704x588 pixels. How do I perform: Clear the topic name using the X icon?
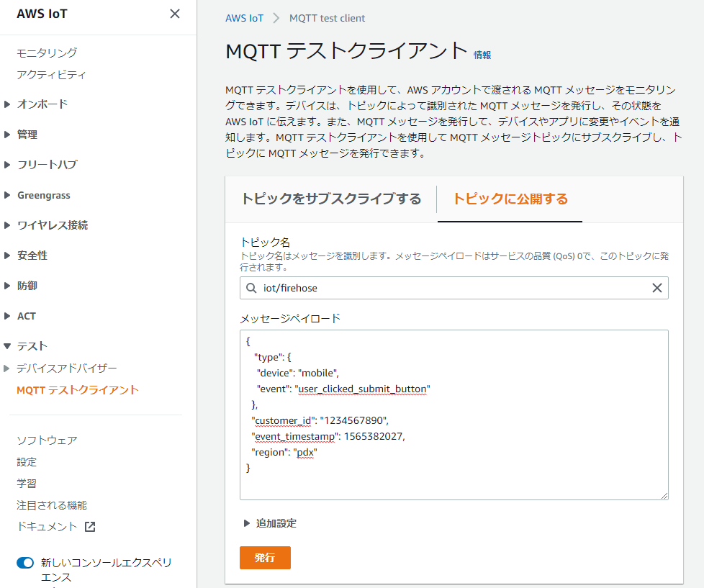tap(656, 288)
